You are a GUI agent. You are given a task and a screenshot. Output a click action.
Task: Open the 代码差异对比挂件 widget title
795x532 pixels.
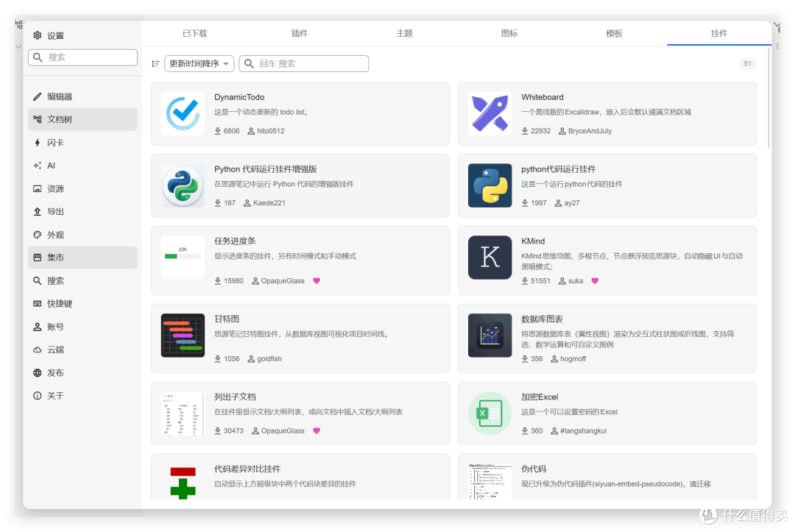coord(247,469)
